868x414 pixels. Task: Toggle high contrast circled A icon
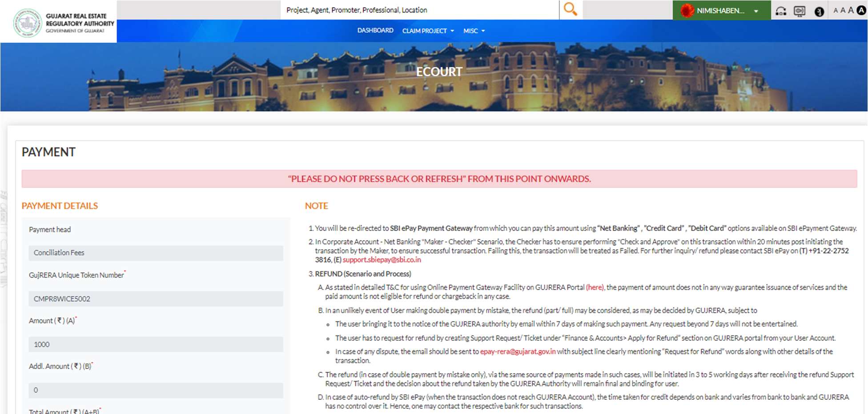point(861,10)
